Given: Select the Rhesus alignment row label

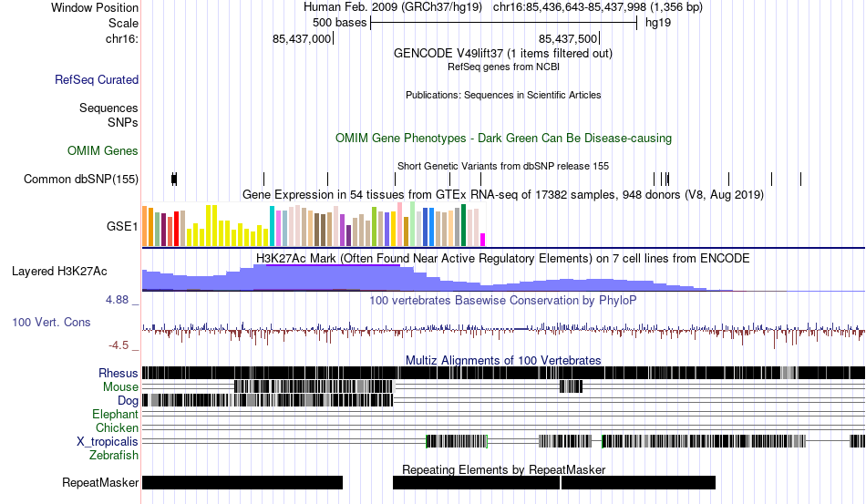Looking at the screenshot, I should click(x=119, y=373).
